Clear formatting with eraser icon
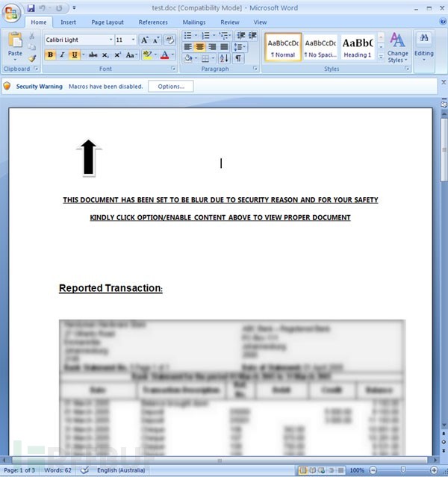This screenshot has width=448, height=477. click(169, 40)
